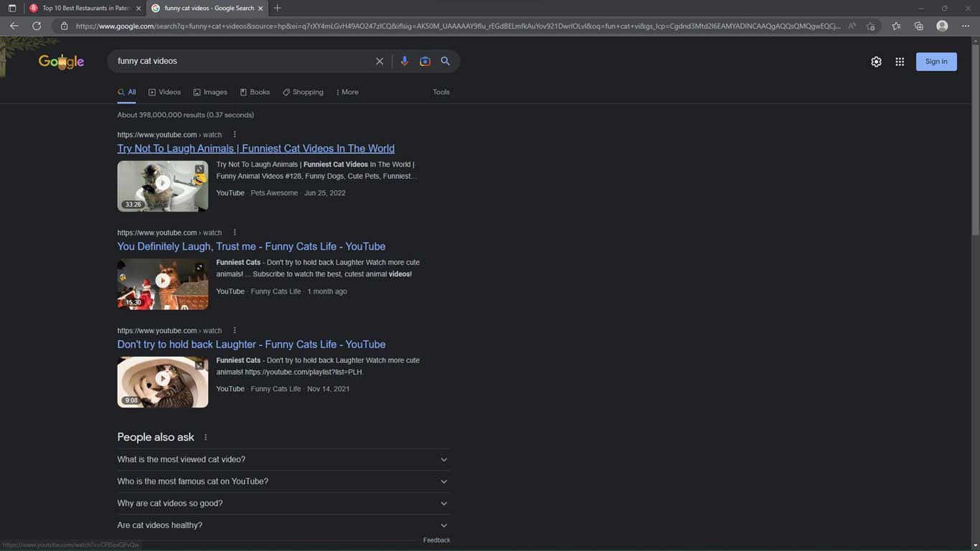Open a new browser tab
Screen dimensions: 980x551
click(278, 8)
